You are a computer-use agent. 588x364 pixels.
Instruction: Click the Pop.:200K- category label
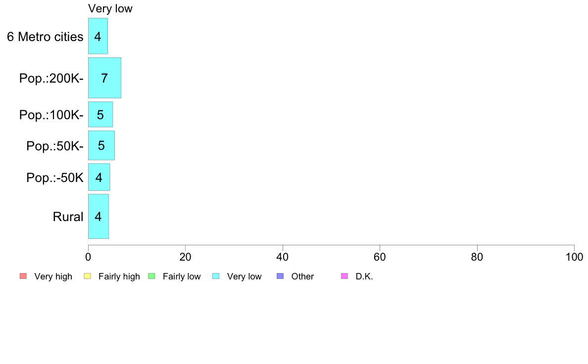point(51,78)
